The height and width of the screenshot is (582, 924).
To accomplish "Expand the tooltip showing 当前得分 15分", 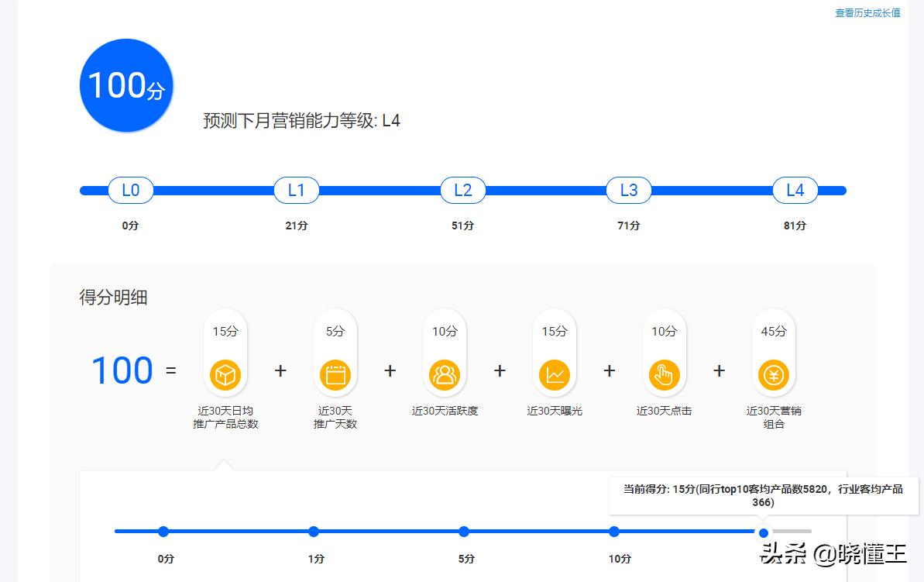I will pos(763,494).
